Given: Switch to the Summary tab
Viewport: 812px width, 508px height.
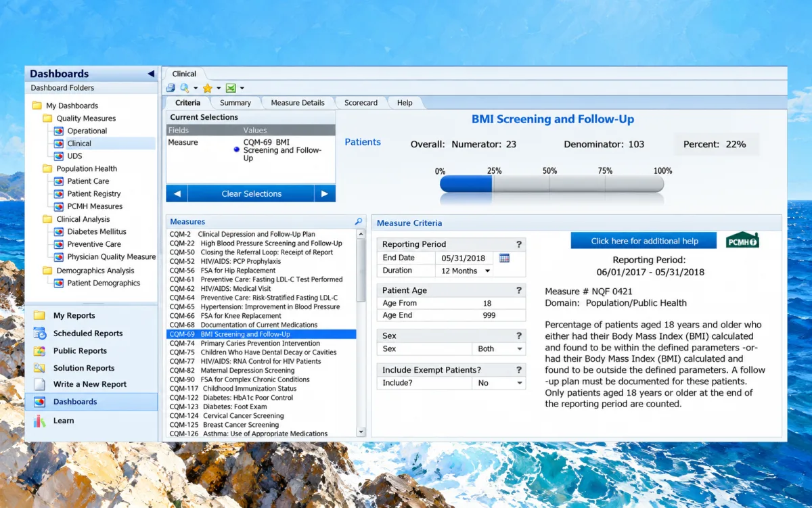Looking at the screenshot, I should pos(235,103).
